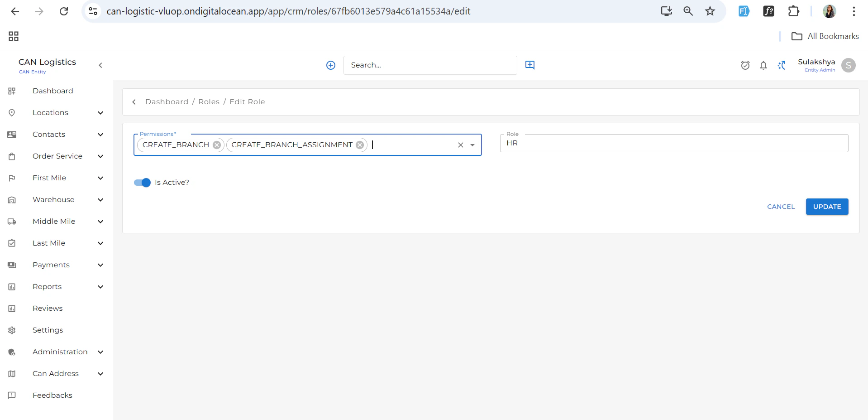Open Settings in sidebar
The image size is (868, 420).
click(57, 330)
